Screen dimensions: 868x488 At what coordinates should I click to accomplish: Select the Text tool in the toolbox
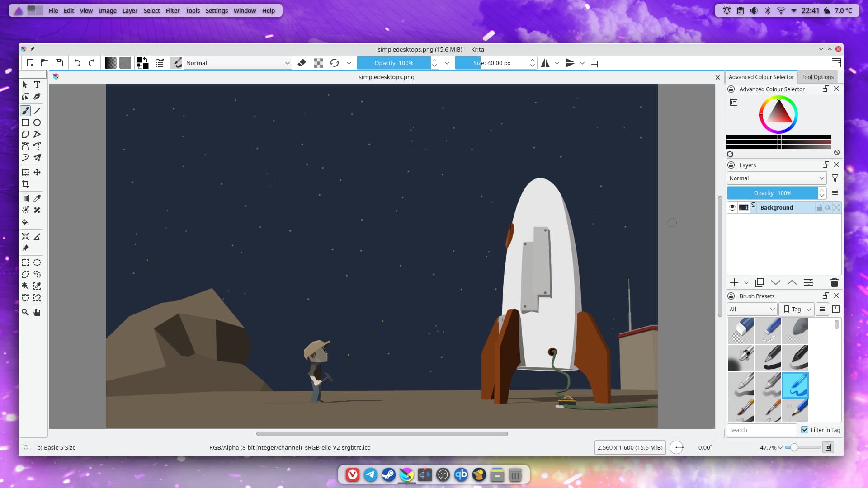click(x=37, y=84)
